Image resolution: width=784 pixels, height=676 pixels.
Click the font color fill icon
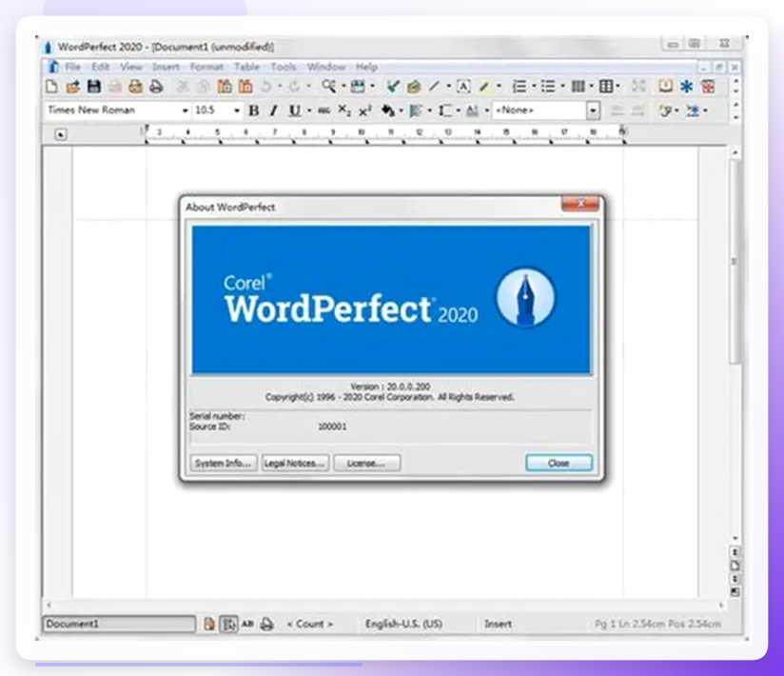(x=388, y=110)
